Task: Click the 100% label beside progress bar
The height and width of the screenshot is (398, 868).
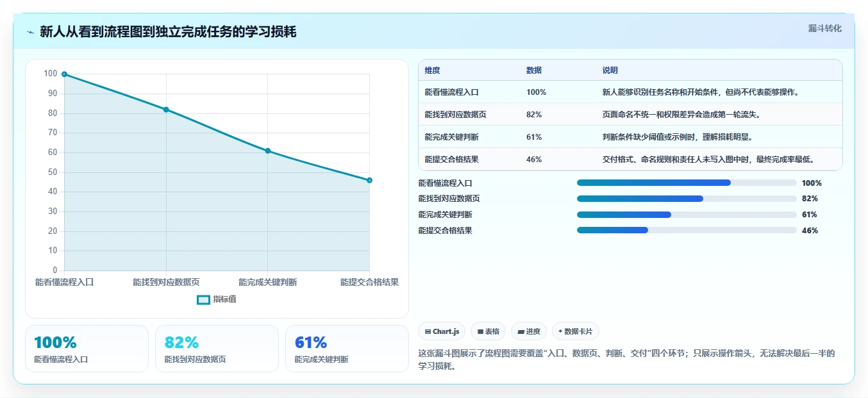Action: (812, 183)
